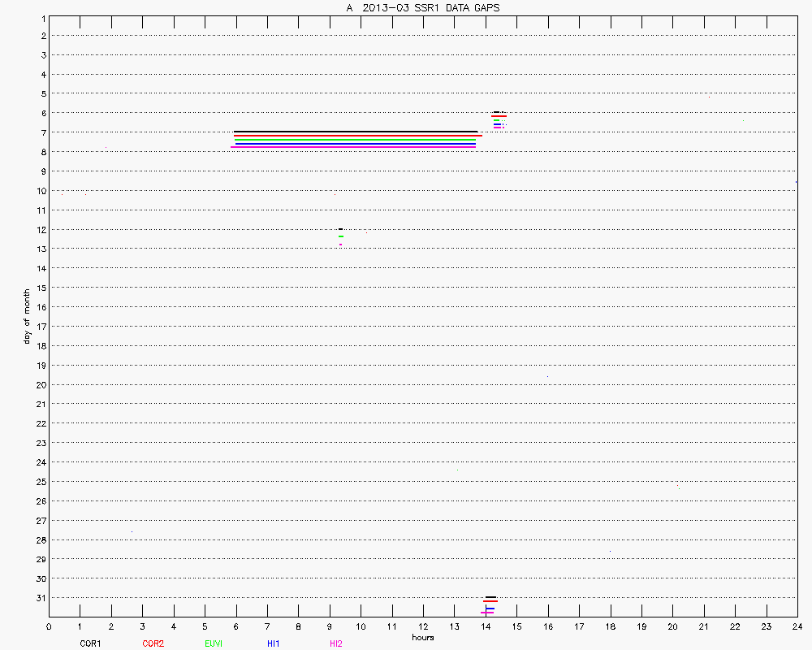Click the red gap bar on day 31

(x=490, y=601)
